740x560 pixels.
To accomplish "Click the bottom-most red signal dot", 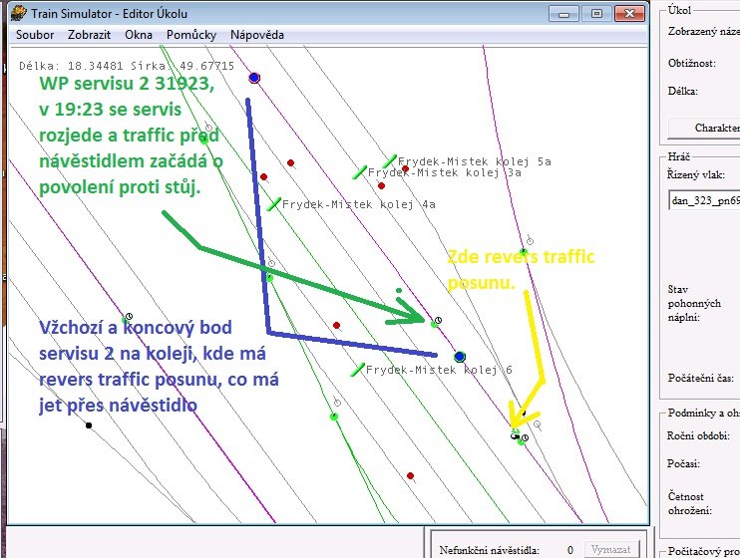I will pos(410,476).
